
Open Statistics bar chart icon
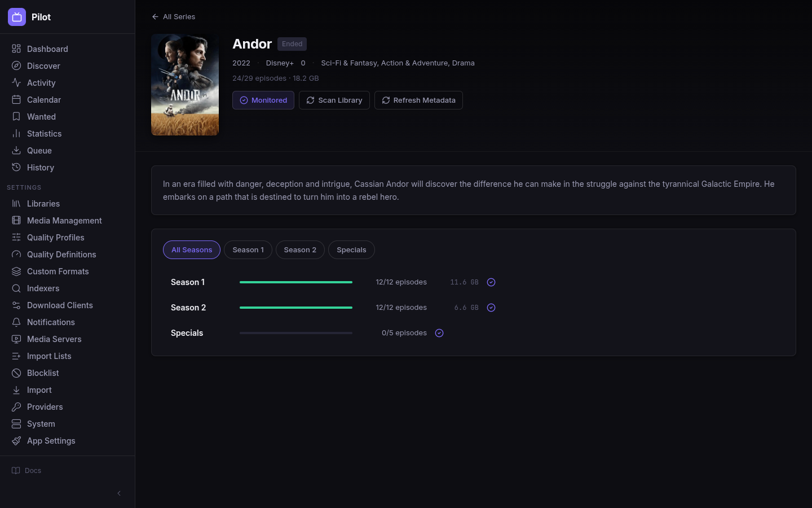16,134
